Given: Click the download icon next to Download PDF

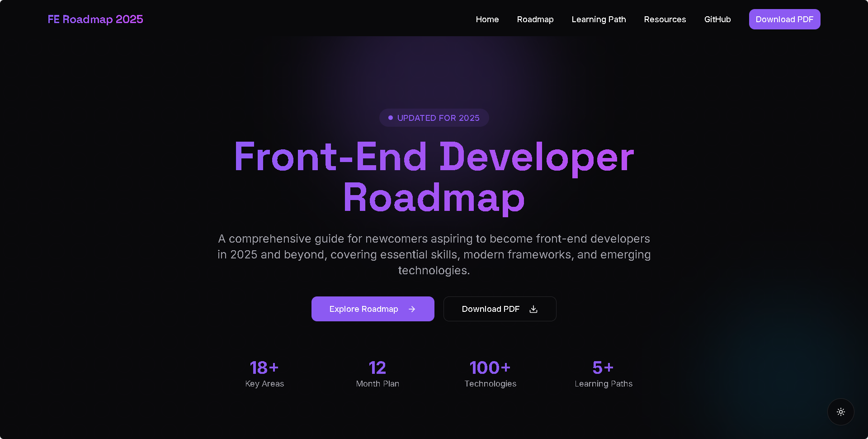Looking at the screenshot, I should tap(533, 309).
